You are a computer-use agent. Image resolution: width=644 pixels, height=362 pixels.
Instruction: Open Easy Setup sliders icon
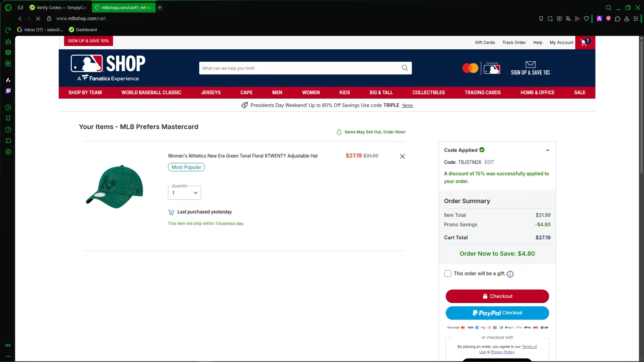click(x=636, y=18)
